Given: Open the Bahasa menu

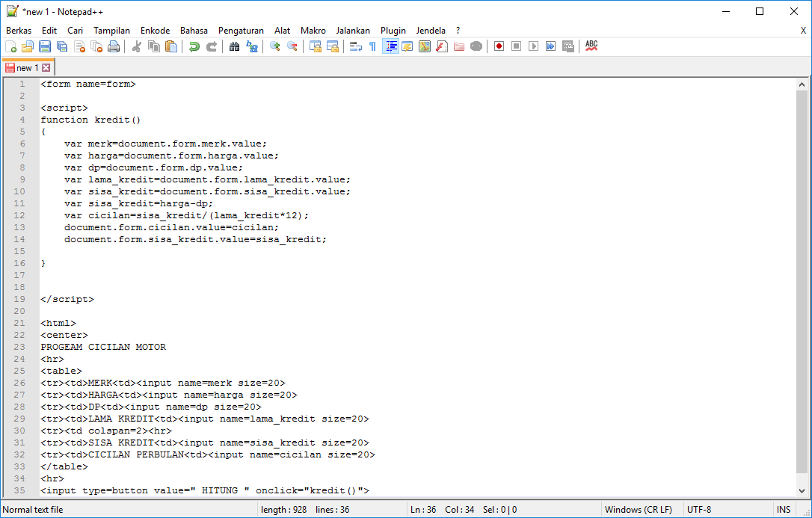Looking at the screenshot, I should [x=194, y=31].
